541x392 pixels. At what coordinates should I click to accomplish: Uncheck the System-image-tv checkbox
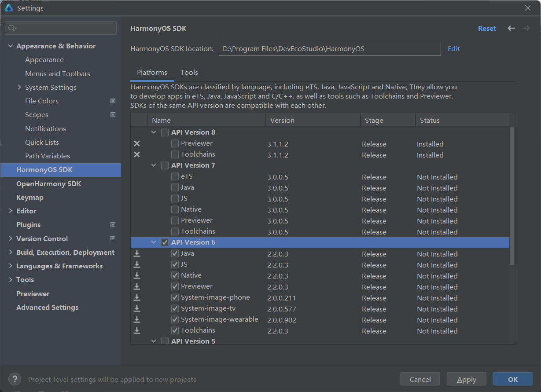pos(175,308)
